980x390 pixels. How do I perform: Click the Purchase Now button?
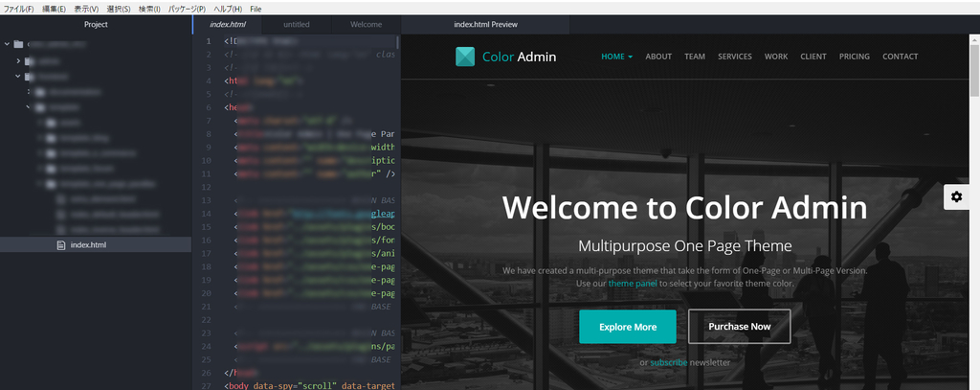[740, 326]
